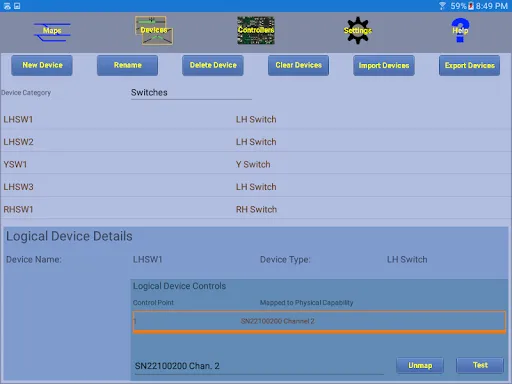The width and height of the screenshot is (512, 384).
Task: Select the LHSW1 device row
Action: pos(256,119)
